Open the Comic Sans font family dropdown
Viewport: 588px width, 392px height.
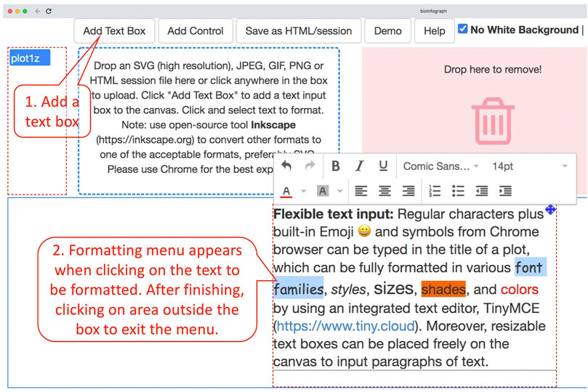click(x=441, y=166)
